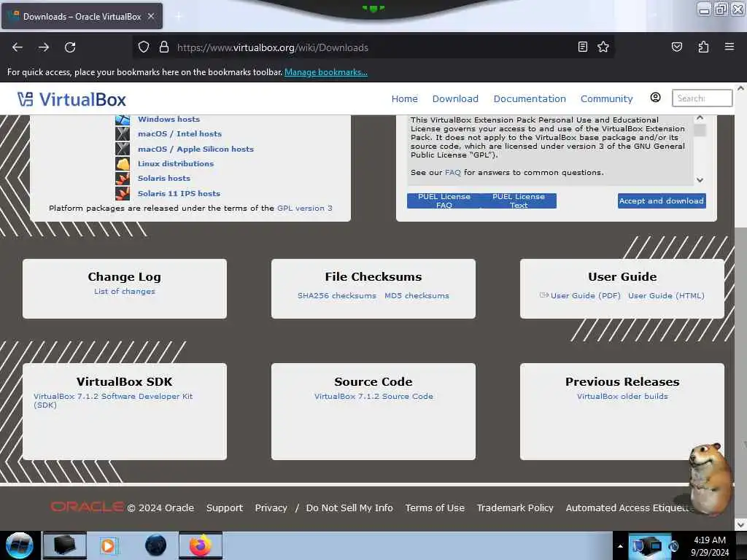Open the dark globe taskbar icon

click(x=156, y=545)
